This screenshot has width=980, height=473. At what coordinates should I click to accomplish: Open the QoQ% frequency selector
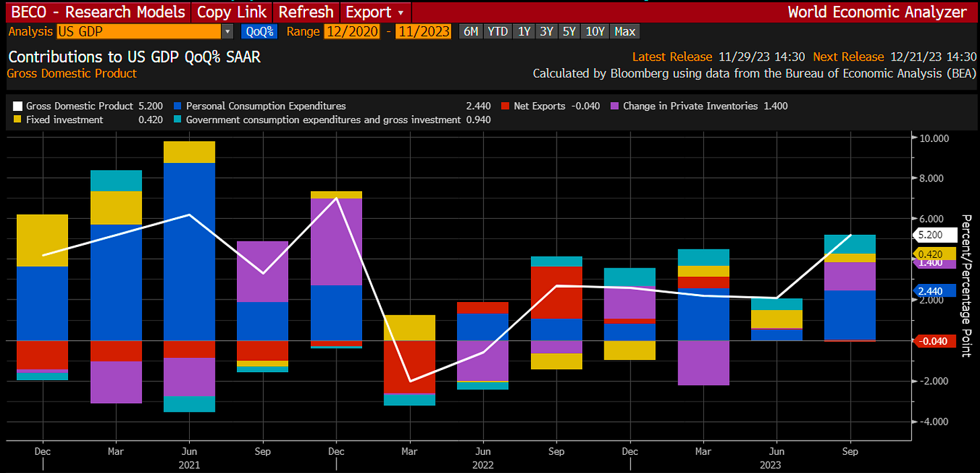(x=259, y=32)
